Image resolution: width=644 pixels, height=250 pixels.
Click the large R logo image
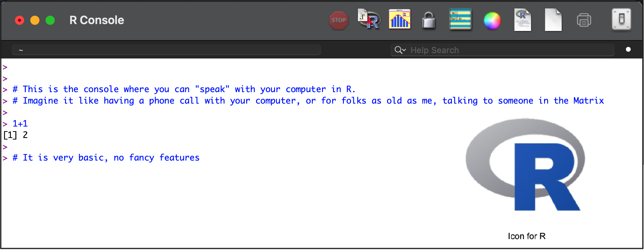(x=526, y=165)
